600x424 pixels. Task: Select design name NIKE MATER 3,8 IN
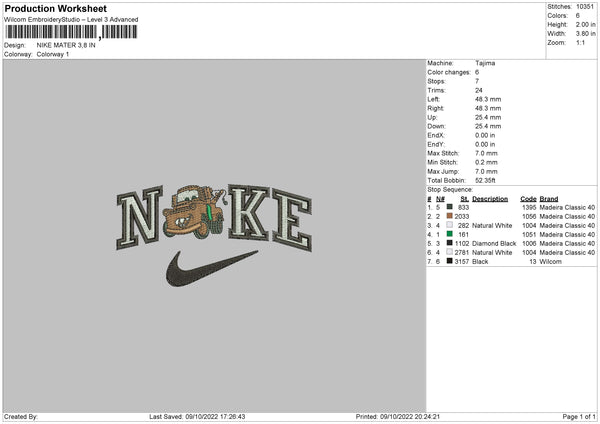66,45
